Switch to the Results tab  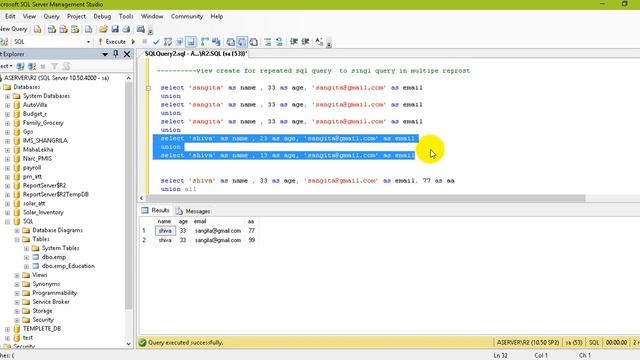[x=156, y=210]
